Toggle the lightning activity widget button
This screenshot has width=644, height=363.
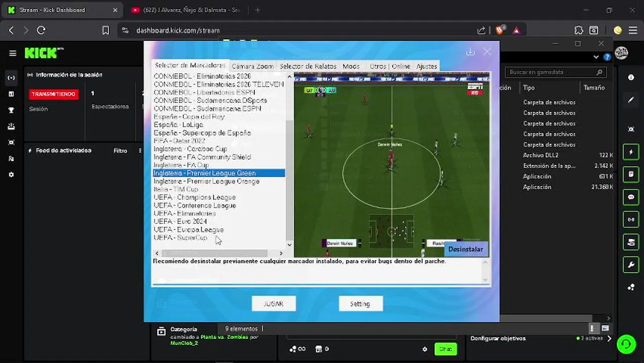(631, 152)
